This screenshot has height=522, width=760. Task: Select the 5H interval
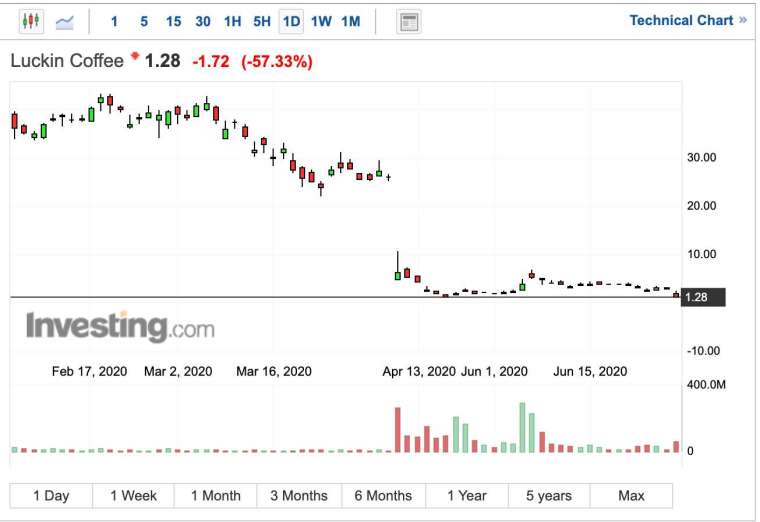point(262,22)
